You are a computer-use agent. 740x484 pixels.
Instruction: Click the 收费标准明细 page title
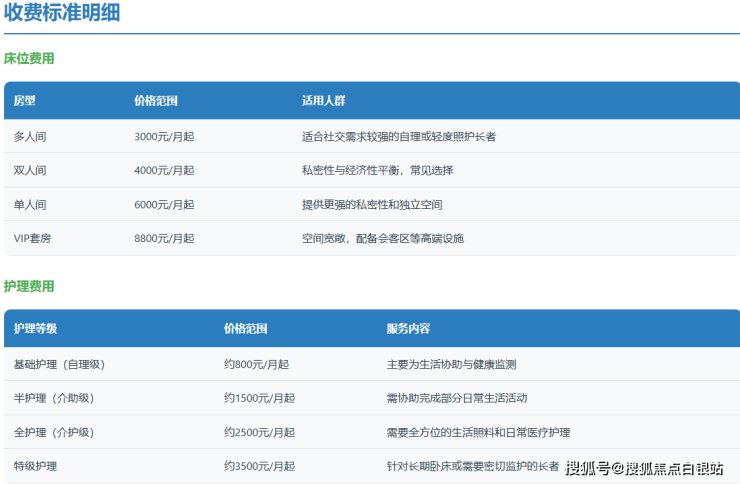point(63,14)
